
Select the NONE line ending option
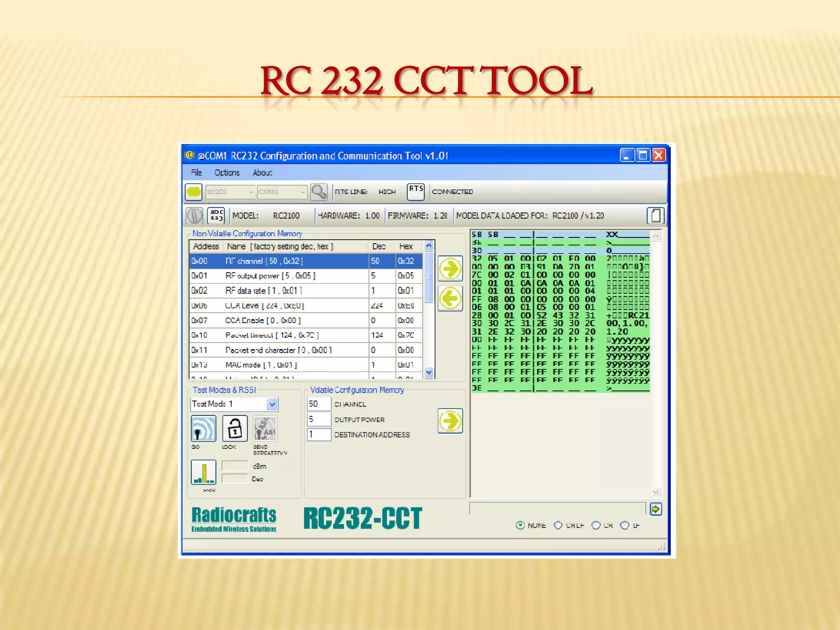(520, 525)
